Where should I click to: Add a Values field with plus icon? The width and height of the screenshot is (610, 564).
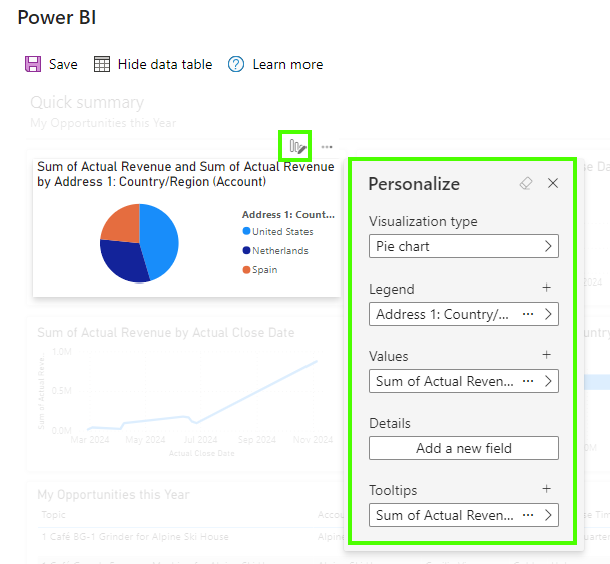(547, 355)
